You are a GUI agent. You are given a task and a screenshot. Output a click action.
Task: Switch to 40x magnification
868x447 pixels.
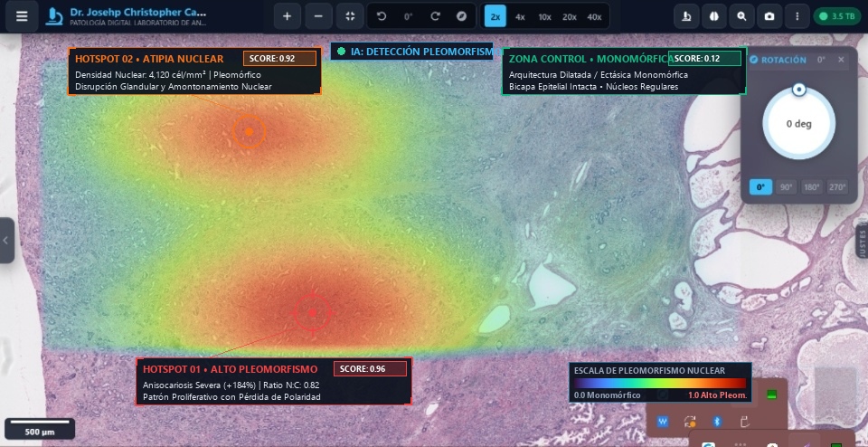[x=594, y=16]
